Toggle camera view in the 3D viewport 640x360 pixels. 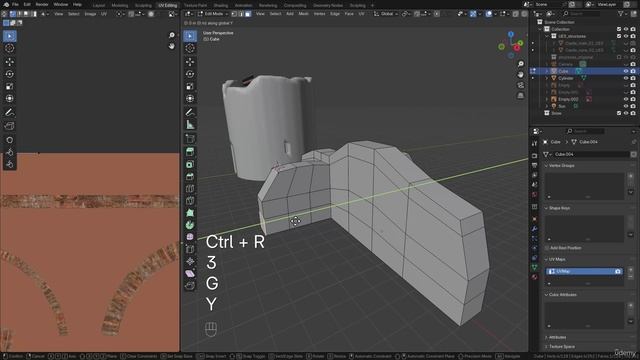520,85
